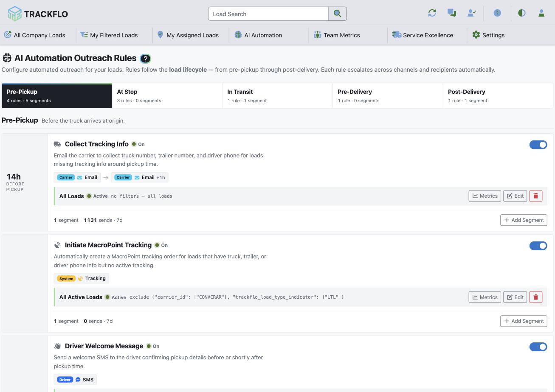Switch to the In Transit tab

[277, 96]
